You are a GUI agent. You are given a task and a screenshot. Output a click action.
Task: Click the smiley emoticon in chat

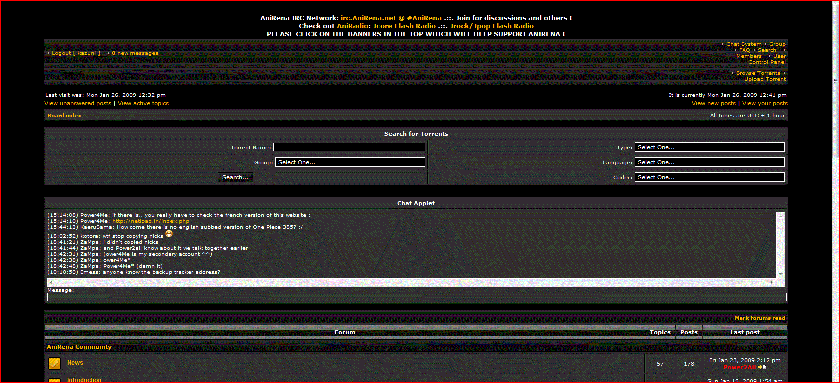(x=169, y=234)
